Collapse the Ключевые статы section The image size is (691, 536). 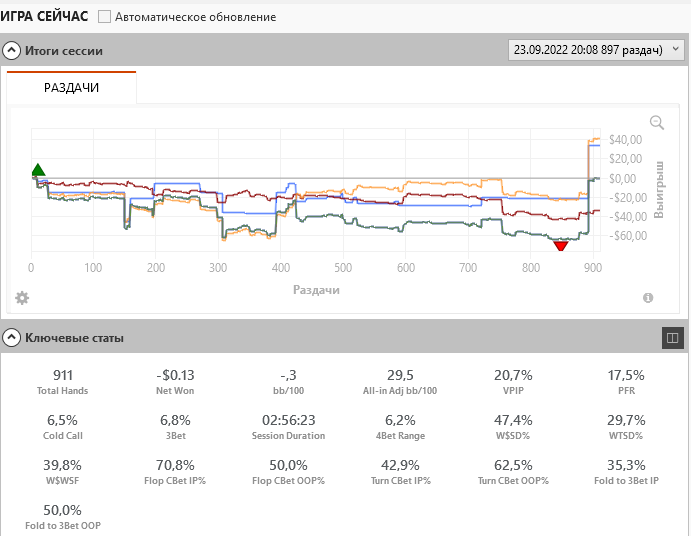(x=12, y=338)
